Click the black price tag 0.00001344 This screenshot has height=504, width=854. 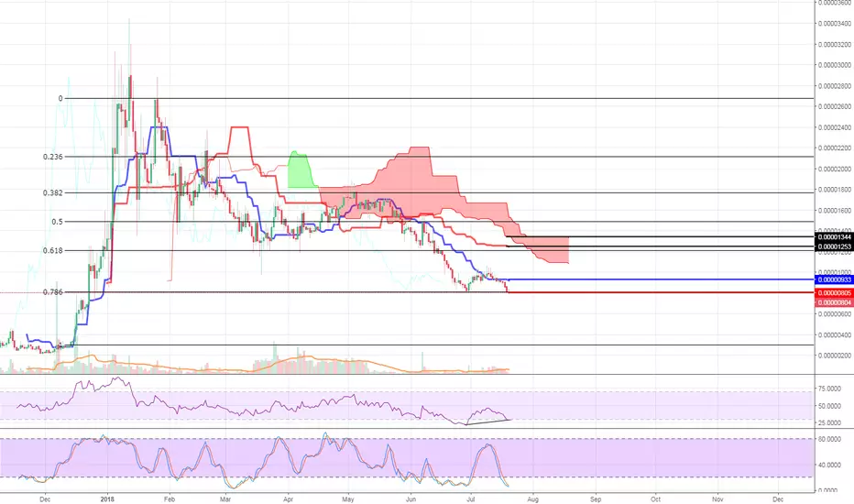834,237
